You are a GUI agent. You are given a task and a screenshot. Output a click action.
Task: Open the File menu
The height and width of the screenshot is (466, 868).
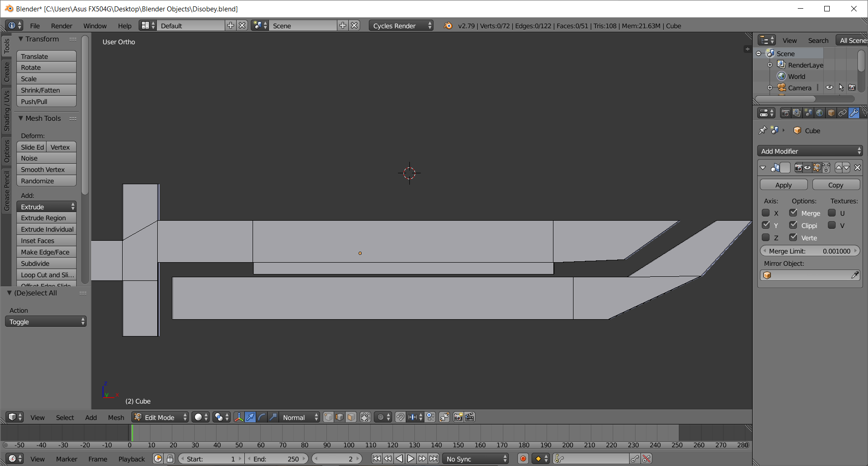(x=35, y=26)
